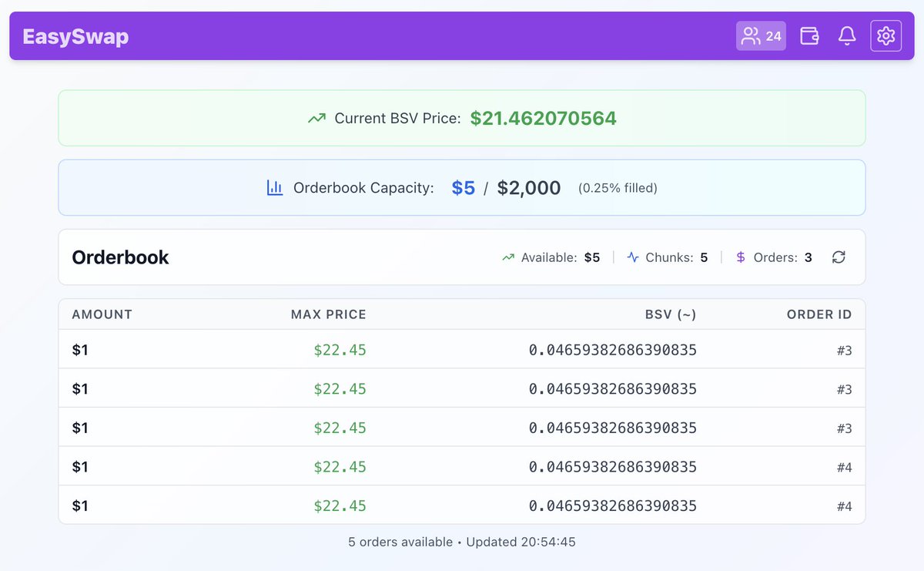
Task: Click the bar chart icon beside Orderbook Capacity
Action: (275, 187)
